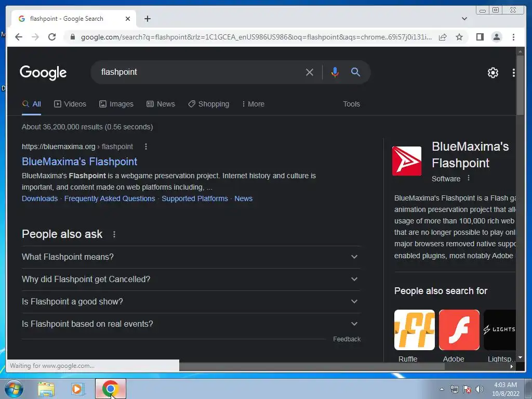This screenshot has height=399, width=532.
Task: Open the Chrome side panel
Action: (480, 37)
